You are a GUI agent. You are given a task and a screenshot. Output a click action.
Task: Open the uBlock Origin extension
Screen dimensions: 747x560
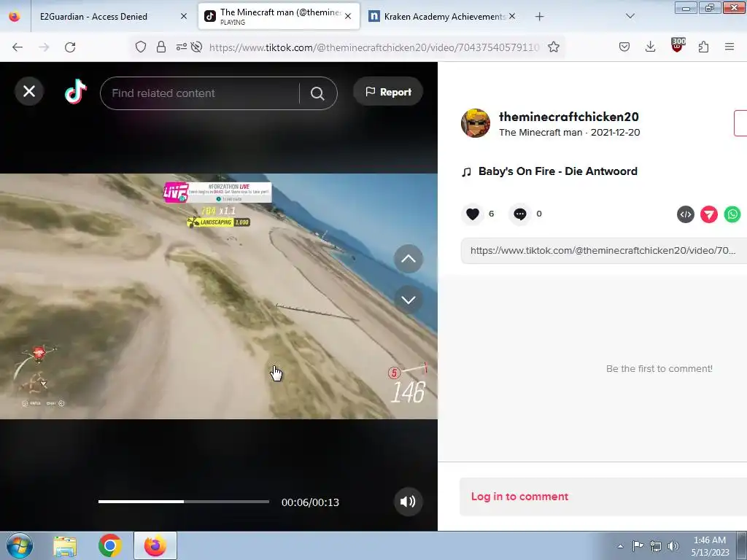click(677, 46)
